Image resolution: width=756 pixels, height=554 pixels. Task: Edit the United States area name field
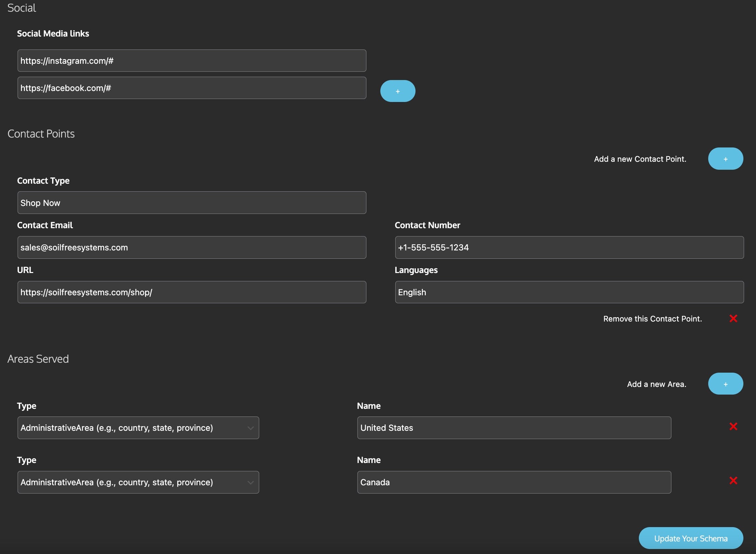(514, 427)
